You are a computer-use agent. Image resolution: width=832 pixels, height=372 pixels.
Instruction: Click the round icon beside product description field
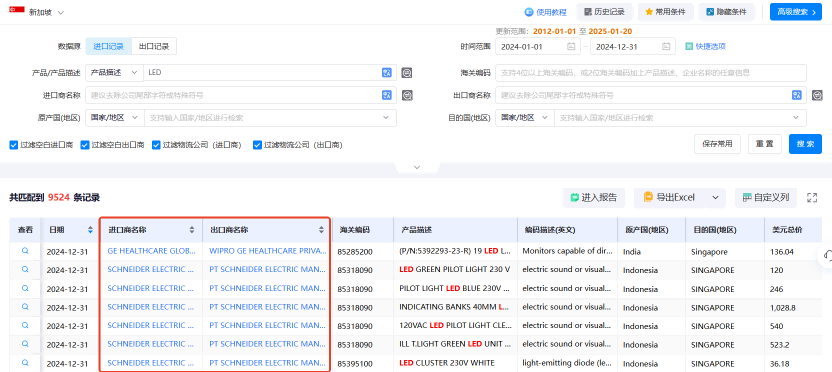(x=406, y=73)
